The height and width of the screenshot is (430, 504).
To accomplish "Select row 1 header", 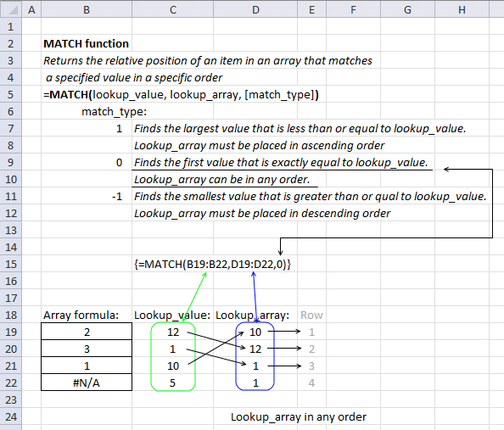I will pyautogui.click(x=11, y=26).
